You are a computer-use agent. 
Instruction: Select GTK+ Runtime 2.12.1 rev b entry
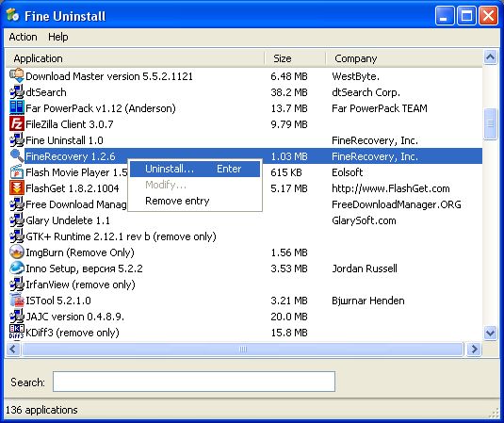(121, 236)
